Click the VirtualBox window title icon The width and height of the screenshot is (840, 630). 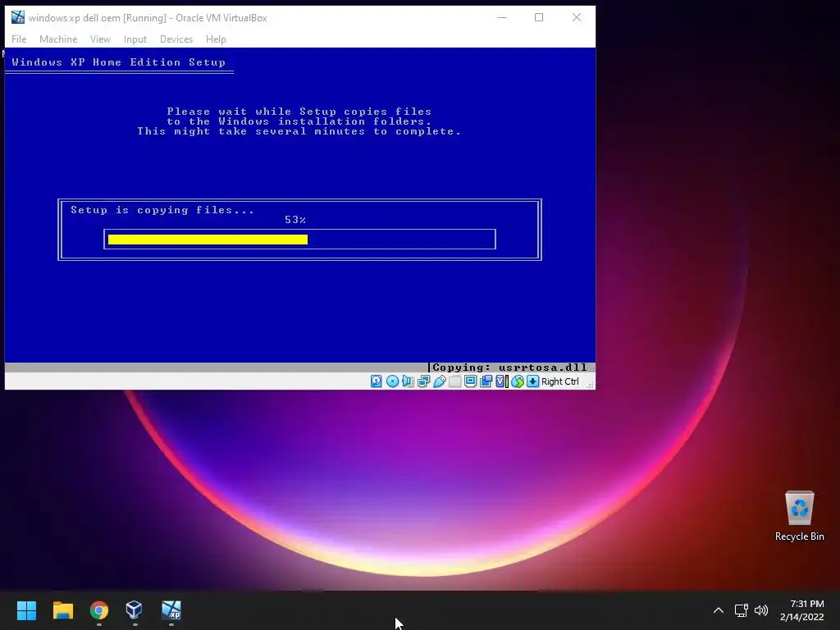coord(18,17)
